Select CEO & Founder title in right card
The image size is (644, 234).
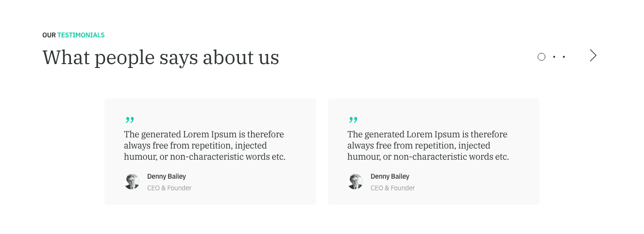coord(393,188)
